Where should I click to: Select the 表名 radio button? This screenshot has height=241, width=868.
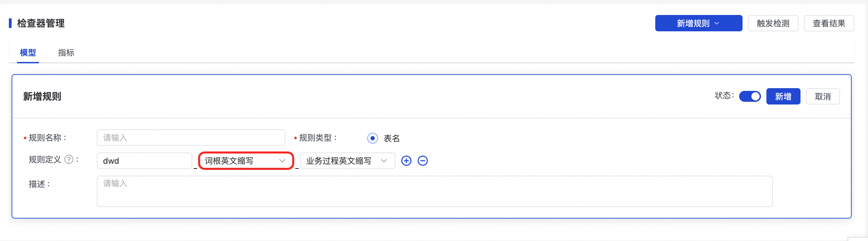[372, 138]
